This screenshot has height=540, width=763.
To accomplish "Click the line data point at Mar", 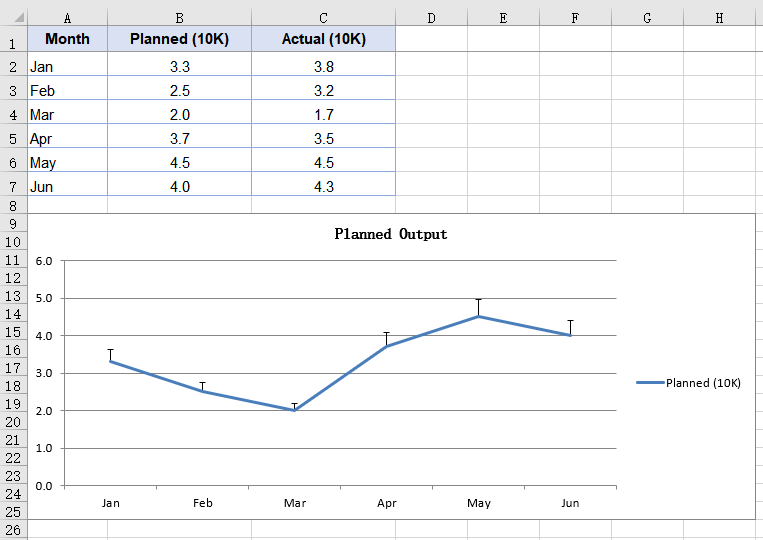I will (295, 410).
